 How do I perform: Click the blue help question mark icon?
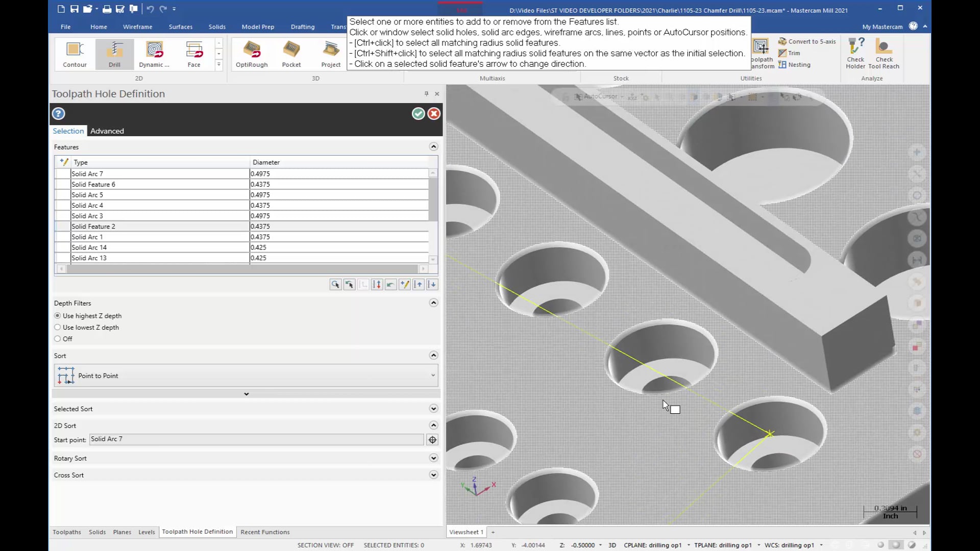click(59, 114)
